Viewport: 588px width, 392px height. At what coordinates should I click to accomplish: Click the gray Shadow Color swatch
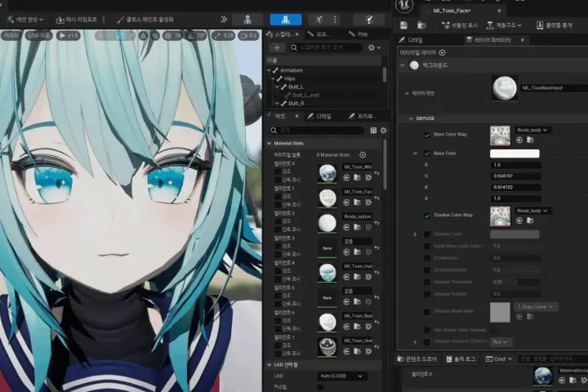coord(514,234)
